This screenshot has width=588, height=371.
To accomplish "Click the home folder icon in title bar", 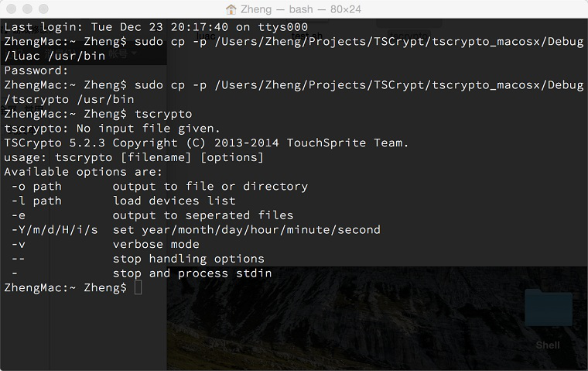I will click(x=231, y=9).
